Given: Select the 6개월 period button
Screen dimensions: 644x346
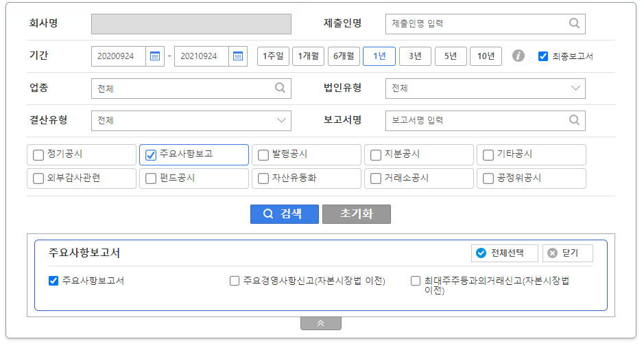Looking at the screenshot, I should 344,56.
